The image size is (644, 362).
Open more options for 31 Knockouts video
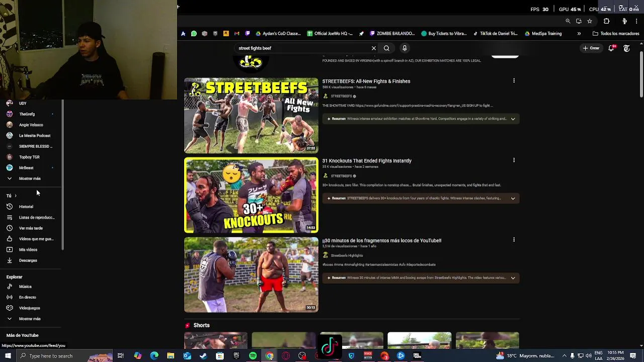[514, 160]
